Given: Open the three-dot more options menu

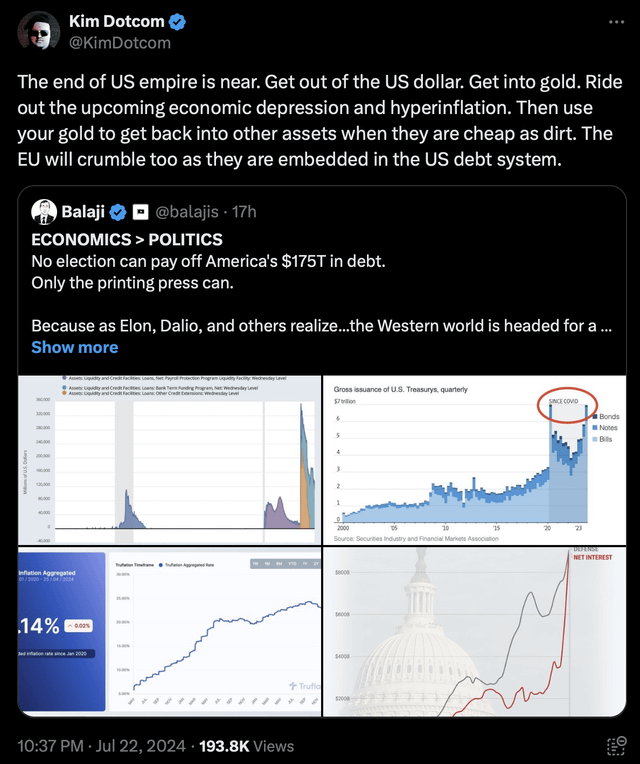Looking at the screenshot, I should (610, 24).
